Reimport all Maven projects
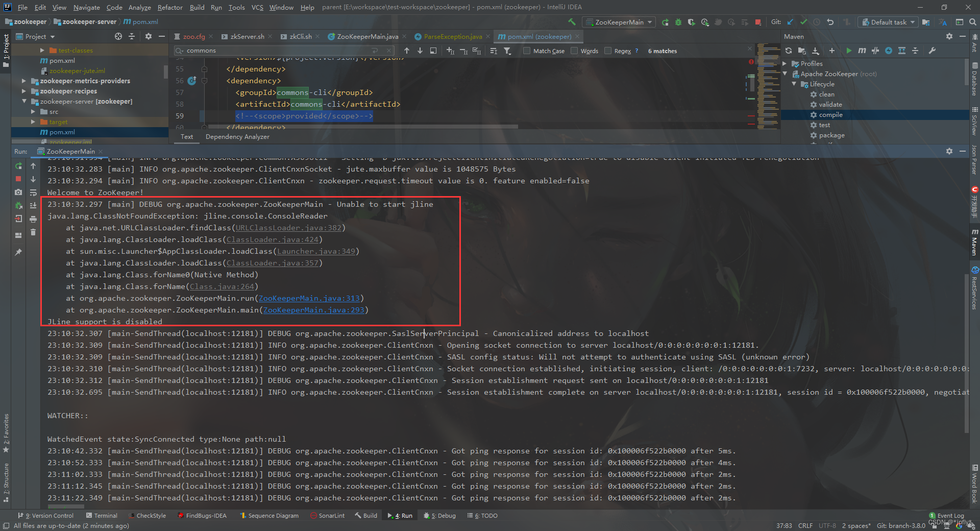The image size is (980, 531). [x=789, y=51]
